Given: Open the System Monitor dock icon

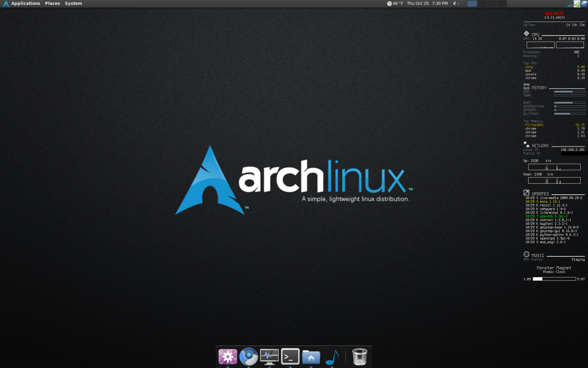Looking at the screenshot, I should 269,357.
